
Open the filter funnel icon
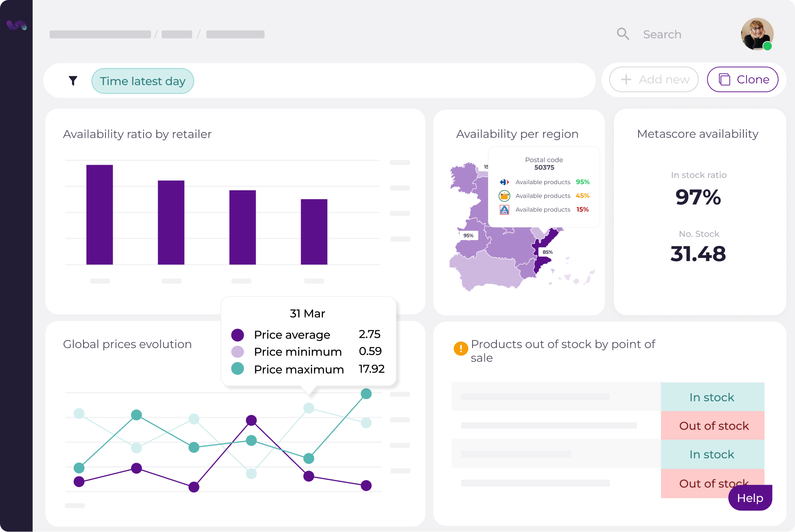(73, 81)
